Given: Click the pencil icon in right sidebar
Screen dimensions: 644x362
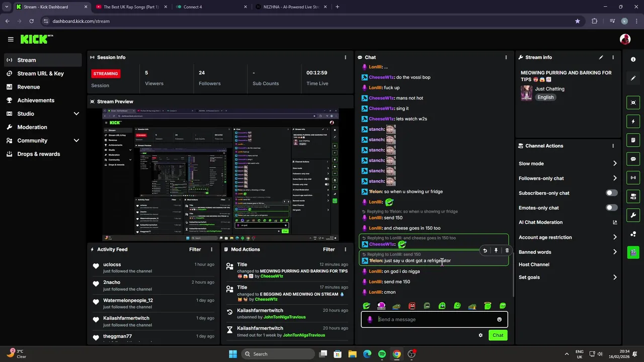Looking at the screenshot, I should tap(633, 78).
